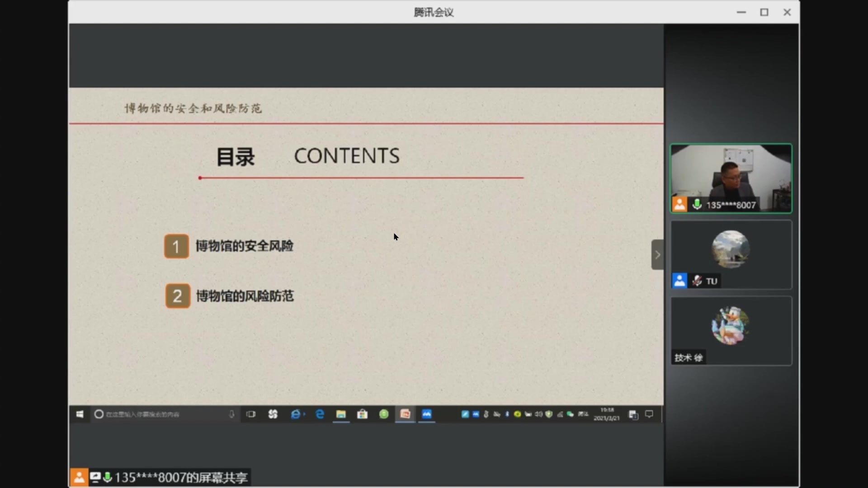Close the 腾讯会议 window
This screenshot has height=488, width=868.
tap(787, 12)
